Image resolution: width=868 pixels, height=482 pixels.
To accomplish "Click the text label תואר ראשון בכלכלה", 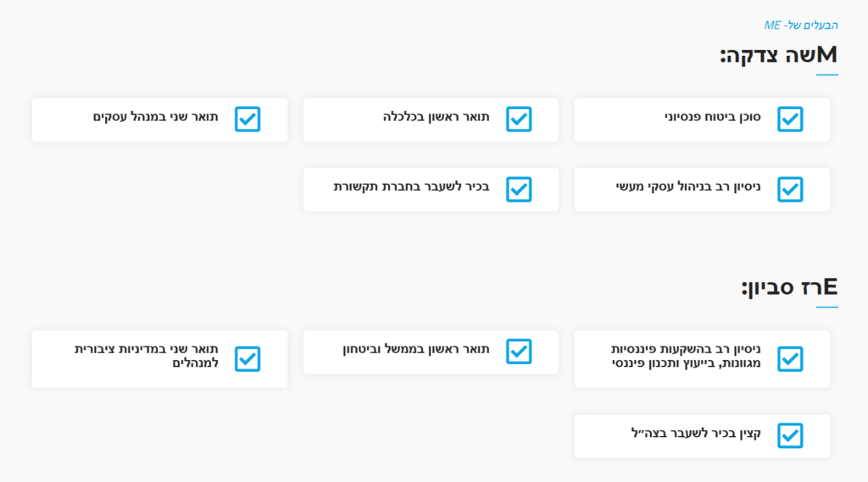I will pyautogui.click(x=436, y=116).
